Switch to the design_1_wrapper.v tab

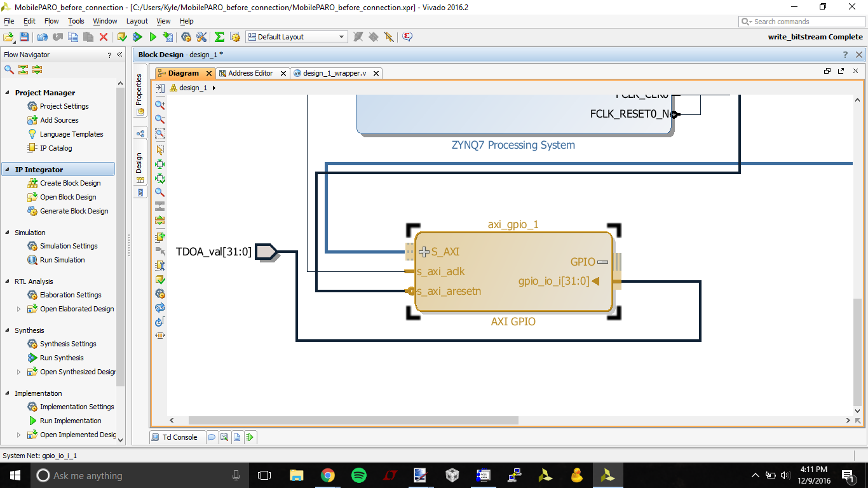334,73
